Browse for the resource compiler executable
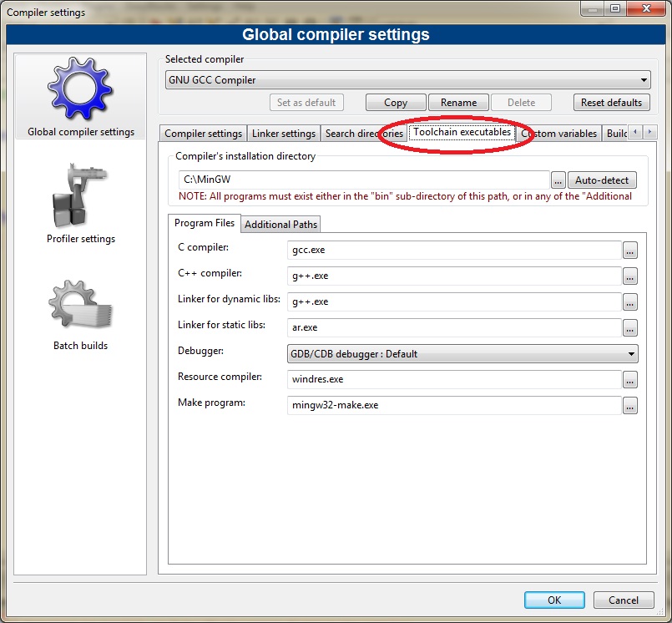 tap(629, 379)
